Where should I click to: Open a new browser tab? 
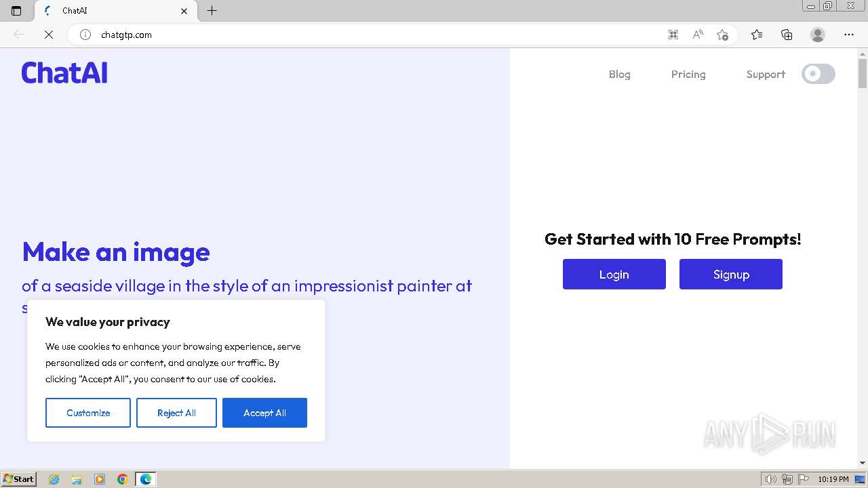[212, 11]
